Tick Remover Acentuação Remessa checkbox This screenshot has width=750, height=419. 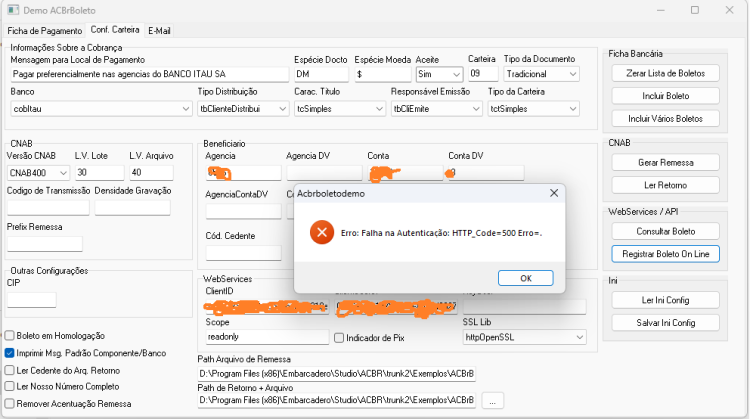(10, 404)
